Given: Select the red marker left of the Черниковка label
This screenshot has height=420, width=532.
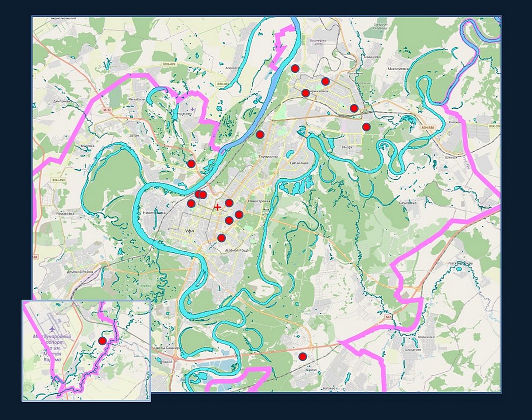Looking at the screenshot, I should pos(305,93).
